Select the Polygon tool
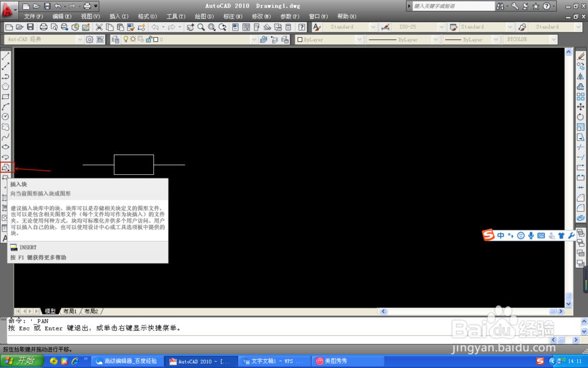The width and height of the screenshot is (588, 368). point(6,87)
